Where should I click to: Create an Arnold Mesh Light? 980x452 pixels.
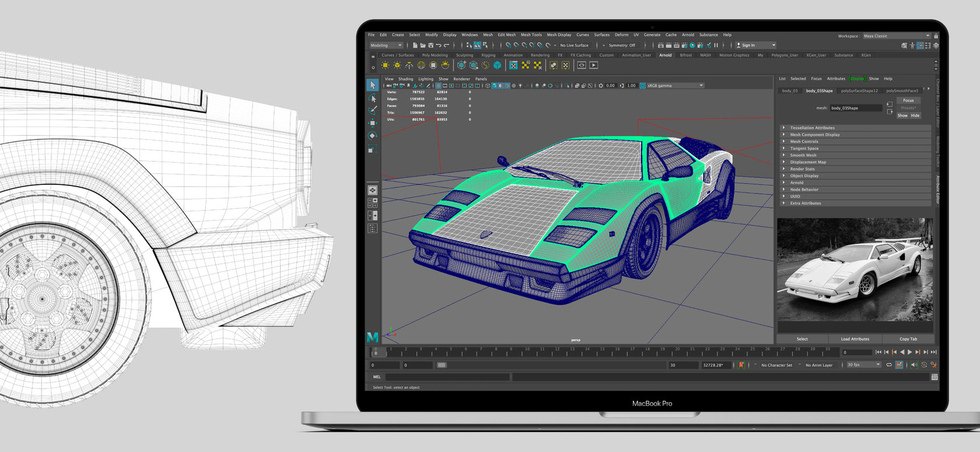click(x=397, y=65)
